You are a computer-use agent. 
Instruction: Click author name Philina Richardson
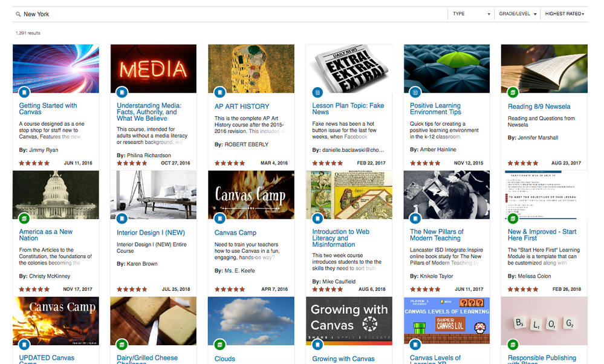coord(149,155)
